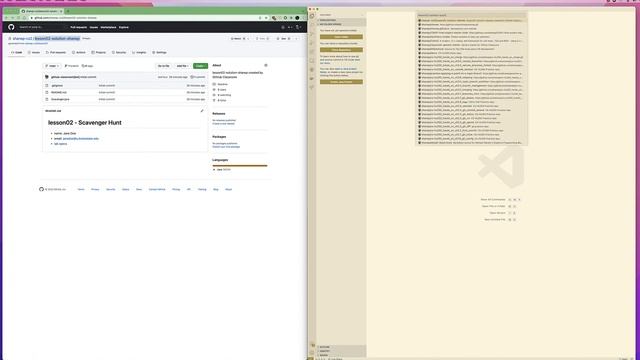Click Publish your first package link
Viewport: 640px width, 360px height.
tap(226, 147)
